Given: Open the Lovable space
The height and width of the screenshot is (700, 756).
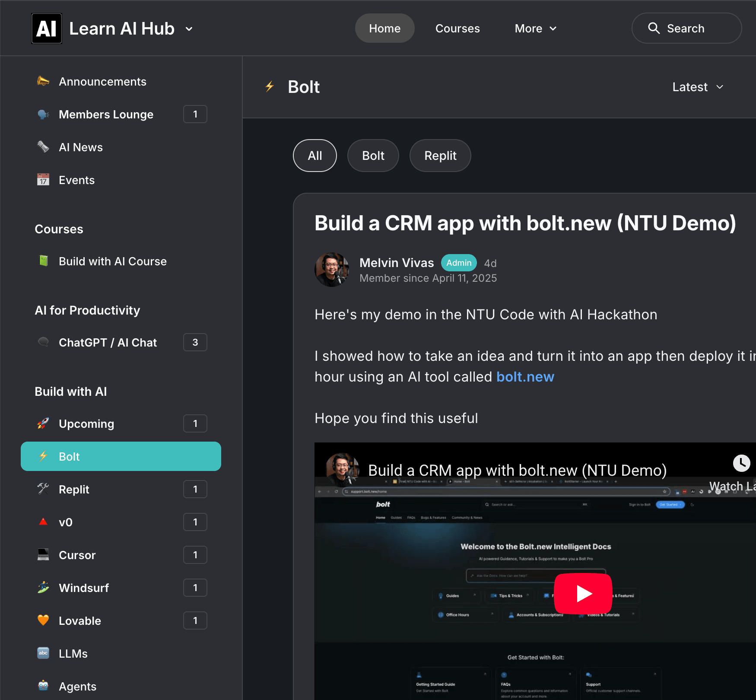Looking at the screenshot, I should coord(121,620).
